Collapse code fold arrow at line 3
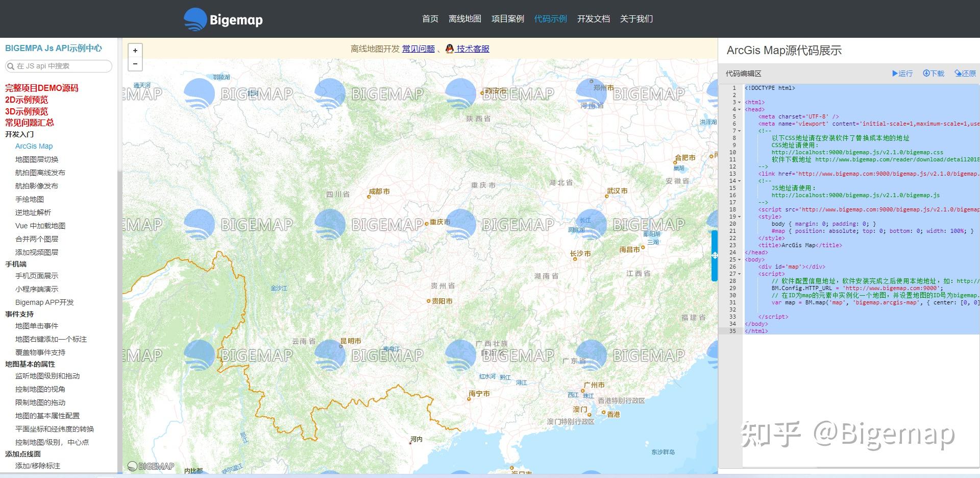Viewport: 980px width, 478px height. coord(739,102)
